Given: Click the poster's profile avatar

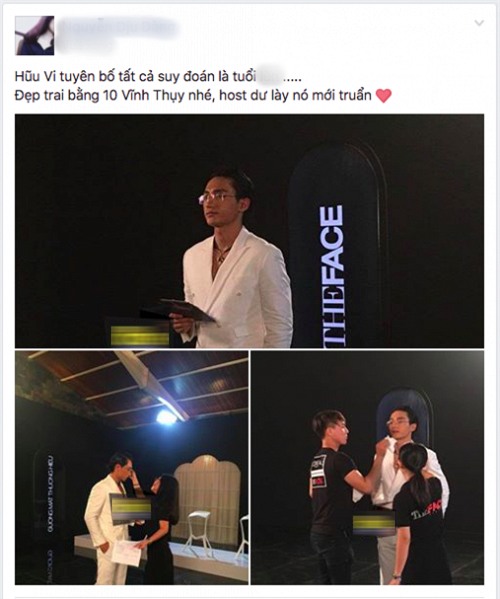Looking at the screenshot, I should click(x=34, y=36).
